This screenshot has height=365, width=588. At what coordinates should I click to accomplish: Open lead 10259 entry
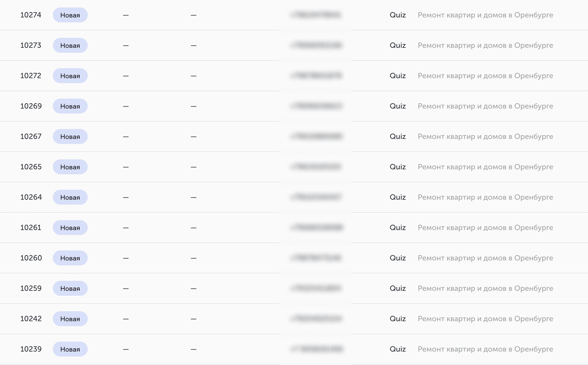point(31,288)
